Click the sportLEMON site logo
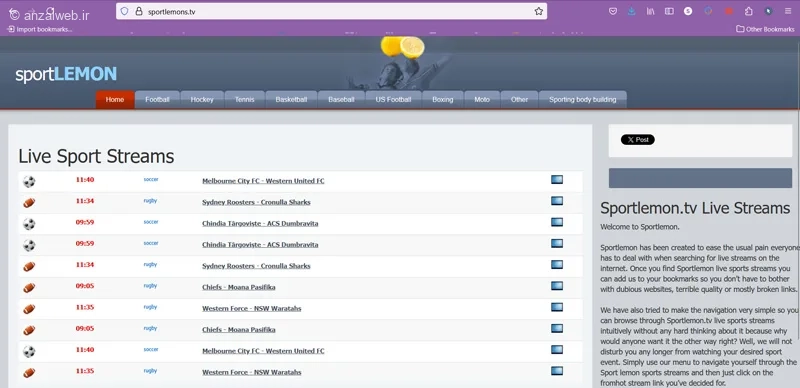 tap(66, 75)
